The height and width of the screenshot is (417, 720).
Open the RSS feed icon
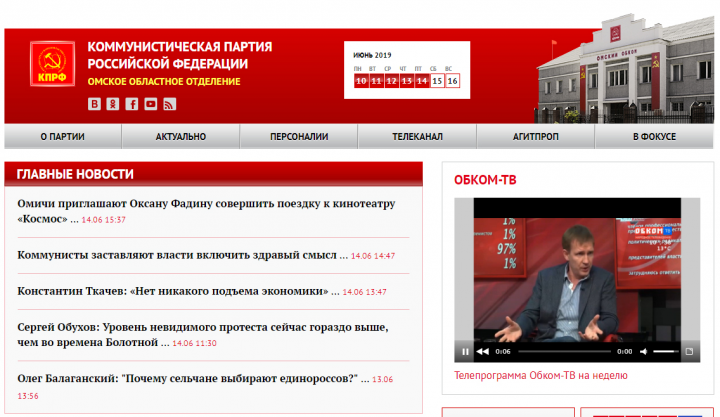[169, 104]
